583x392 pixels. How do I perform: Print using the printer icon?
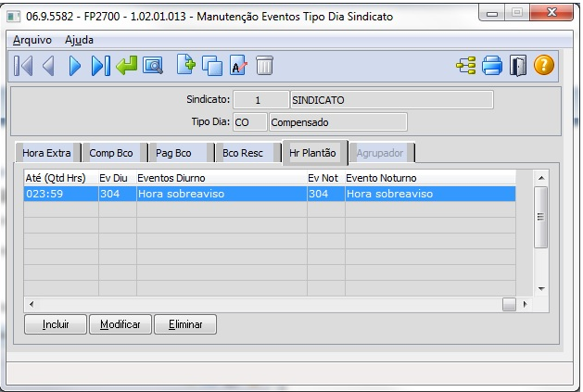pyautogui.click(x=492, y=66)
